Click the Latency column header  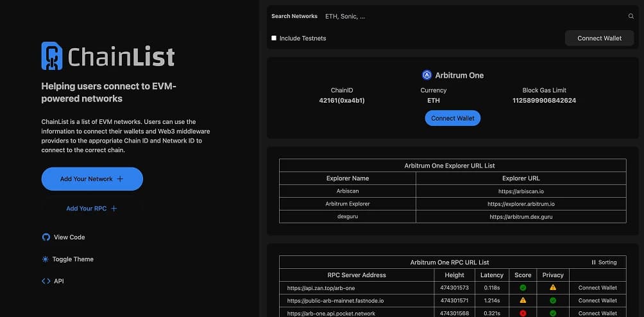(491, 275)
